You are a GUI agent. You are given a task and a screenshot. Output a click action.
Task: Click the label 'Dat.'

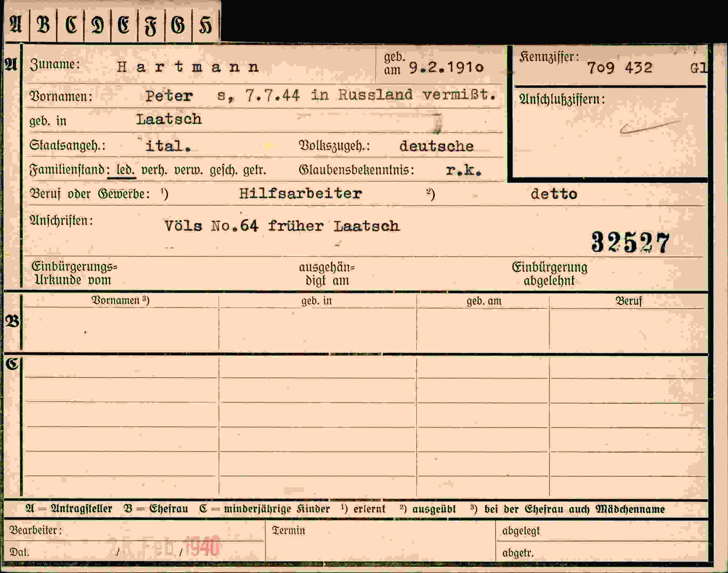19,552
